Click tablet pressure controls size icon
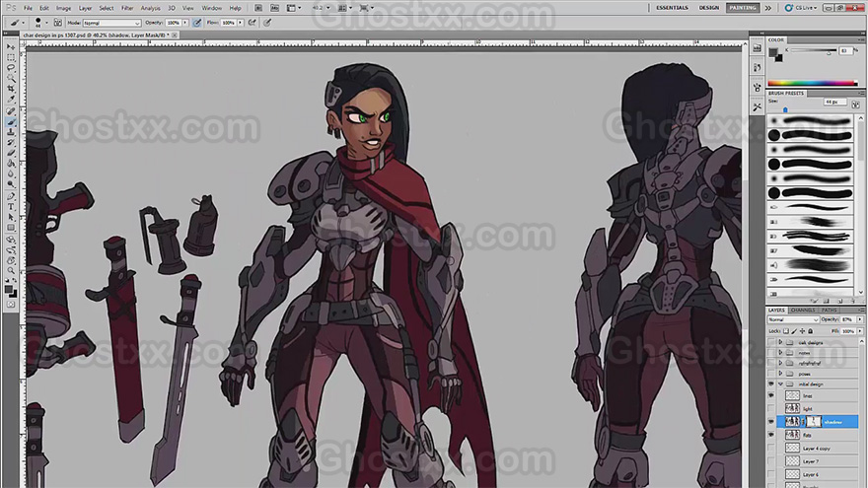This screenshot has width=868, height=488. (267, 23)
